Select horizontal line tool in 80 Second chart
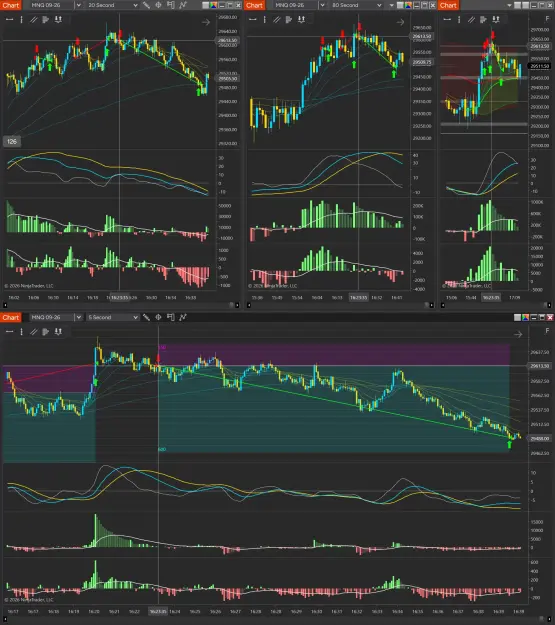Screen dimensions: 555x625 253,19
